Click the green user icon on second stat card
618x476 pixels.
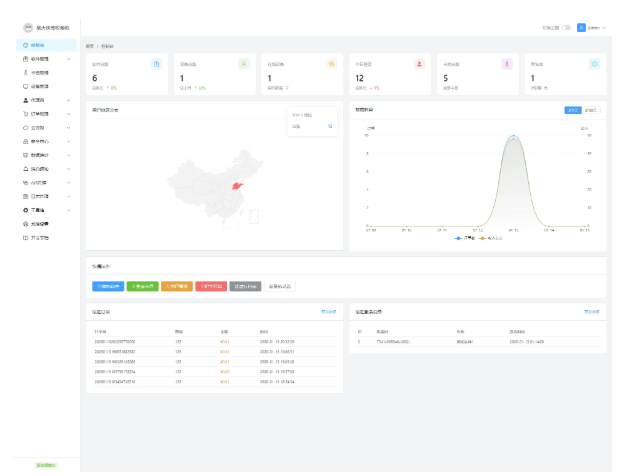point(245,64)
